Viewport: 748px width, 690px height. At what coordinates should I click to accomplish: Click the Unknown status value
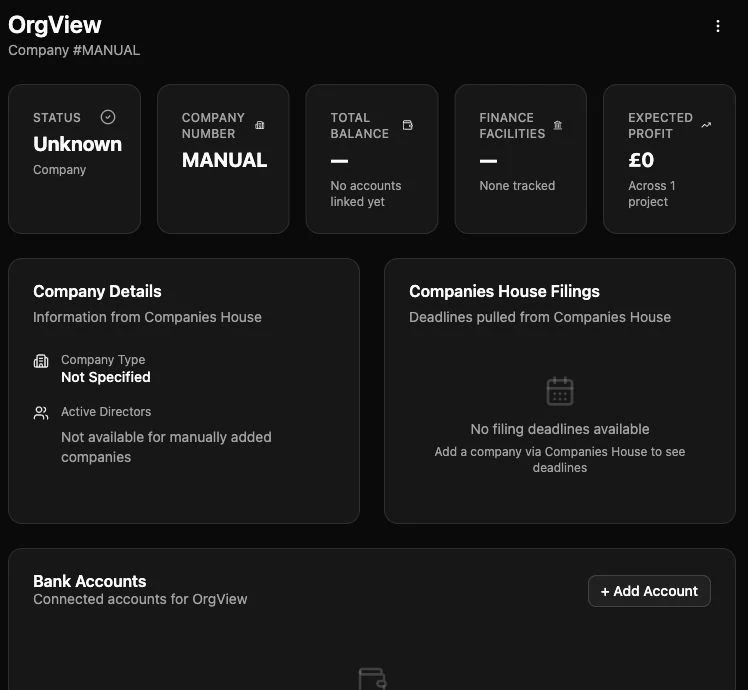(x=77, y=144)
